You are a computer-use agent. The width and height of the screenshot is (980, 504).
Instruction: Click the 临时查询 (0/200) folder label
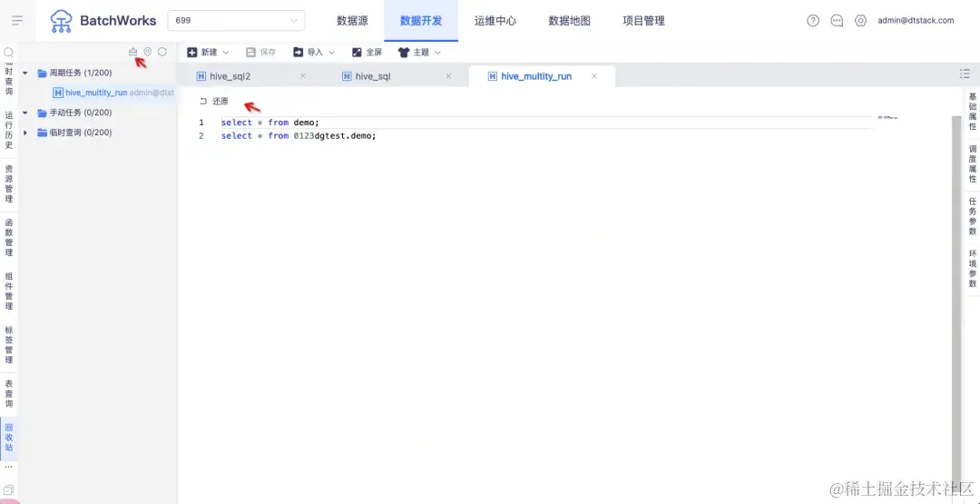(x=81, y=133)
